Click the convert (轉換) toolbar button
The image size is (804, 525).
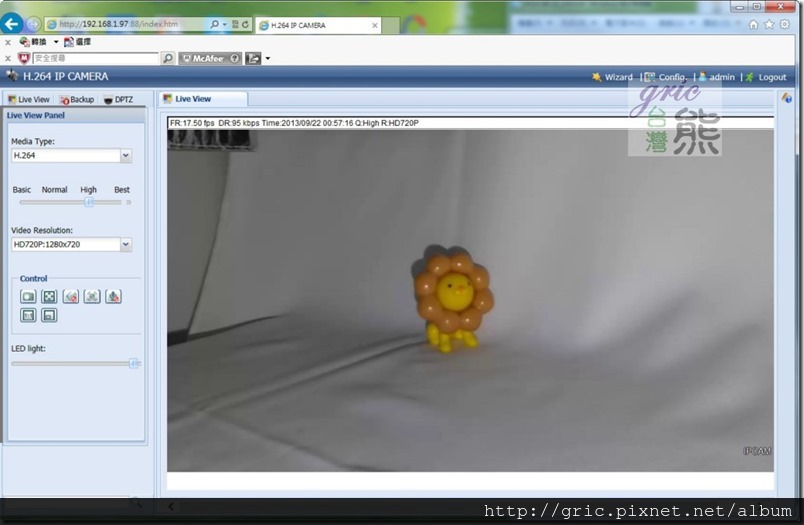click(x=33, y=42)
